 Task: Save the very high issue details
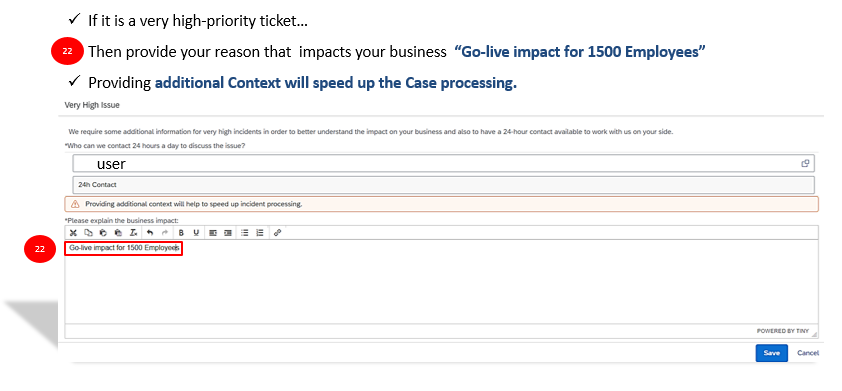pyautogui.click(x=772, y=353)
